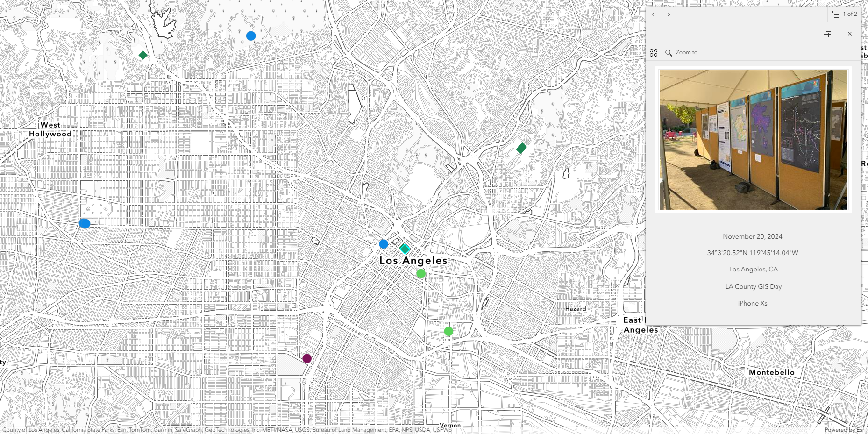Click the blue marker in the Griffith Park area
Image resolution: width=868 pixels, height=434 pixels.
pyautogui.click(x=251, y=35)
